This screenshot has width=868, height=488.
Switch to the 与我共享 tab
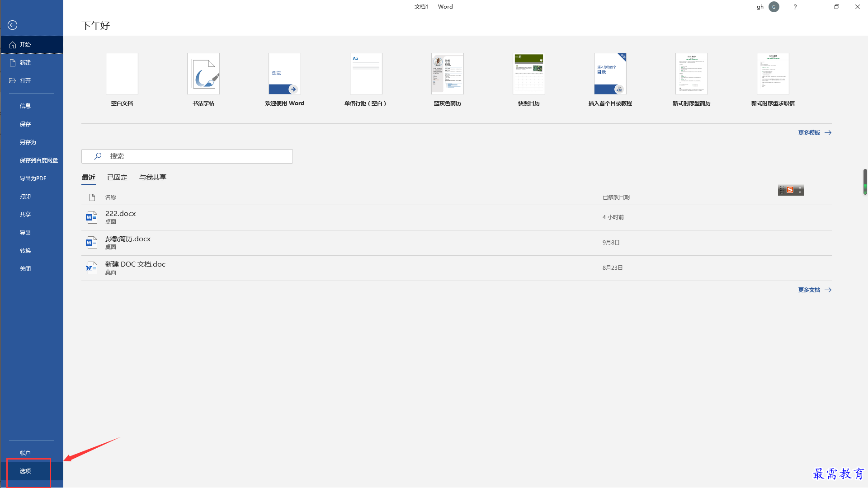pos(153,178)
